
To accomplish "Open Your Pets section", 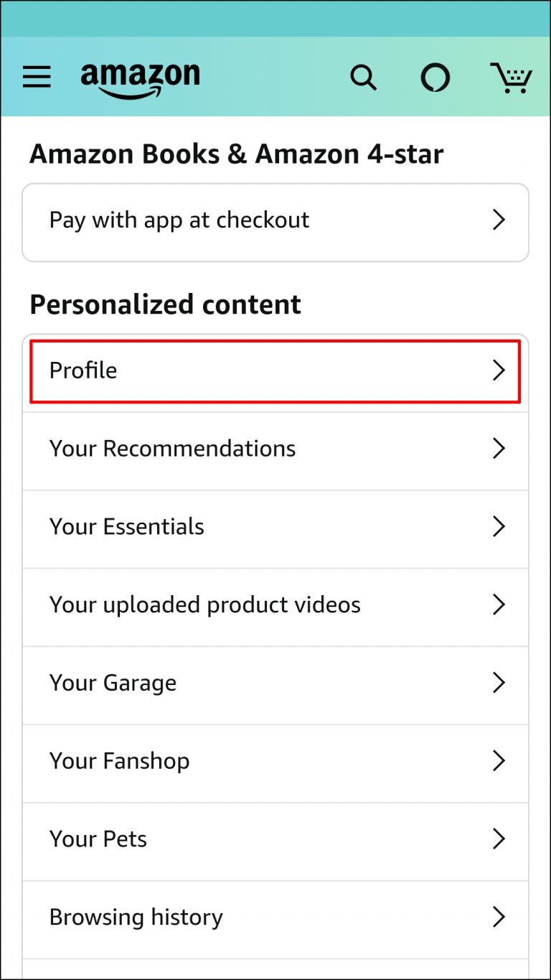I will coord(98,839).
